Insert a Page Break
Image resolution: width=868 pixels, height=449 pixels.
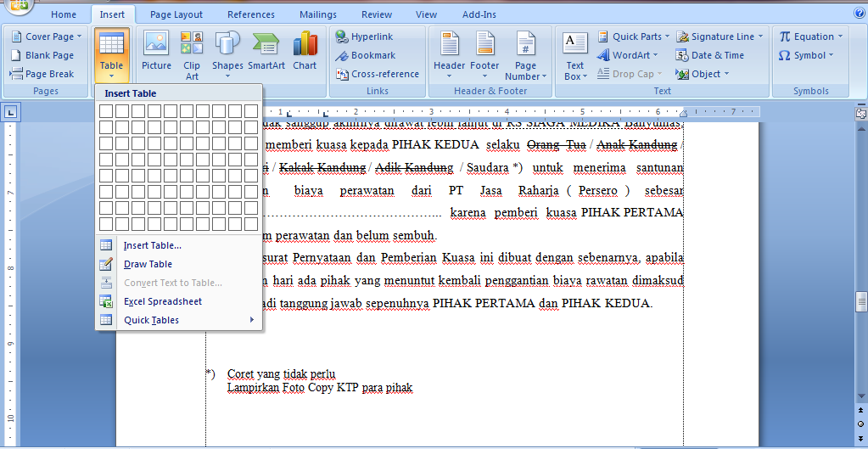pos(42,74)
